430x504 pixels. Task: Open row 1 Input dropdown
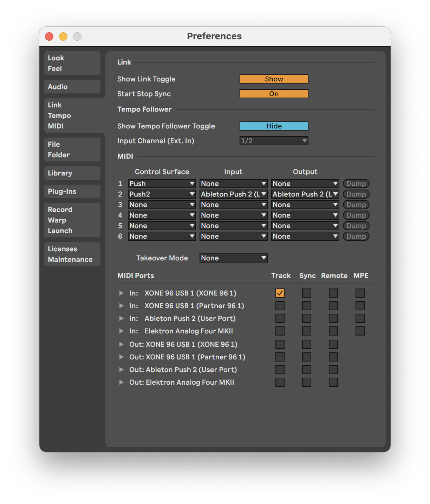click(x=234, y=184)
